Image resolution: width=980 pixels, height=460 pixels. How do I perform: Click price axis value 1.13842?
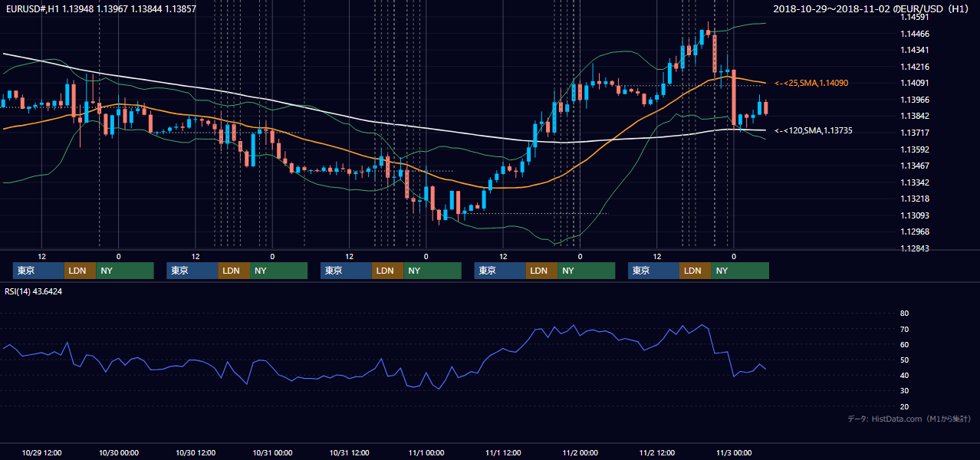915,117
